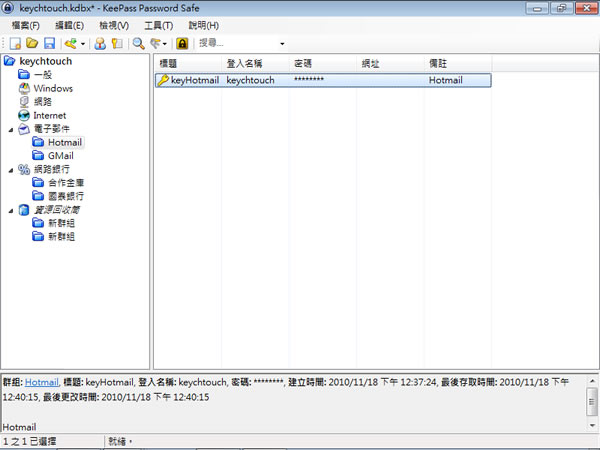Select the GMail group in the tree

tap(60, 156)
